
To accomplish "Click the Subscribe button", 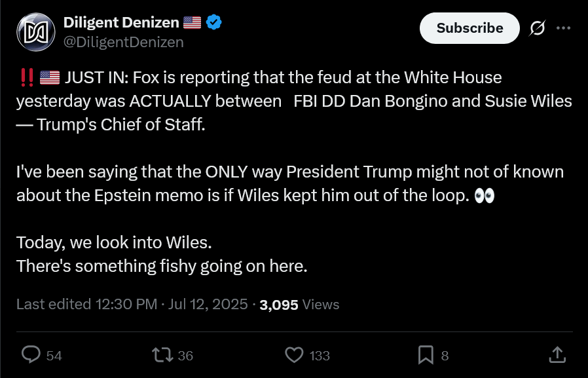I will click(469, 28).
